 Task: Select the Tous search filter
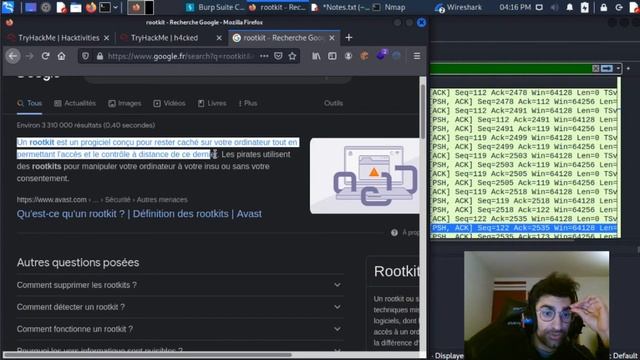[x=29, y=104]
